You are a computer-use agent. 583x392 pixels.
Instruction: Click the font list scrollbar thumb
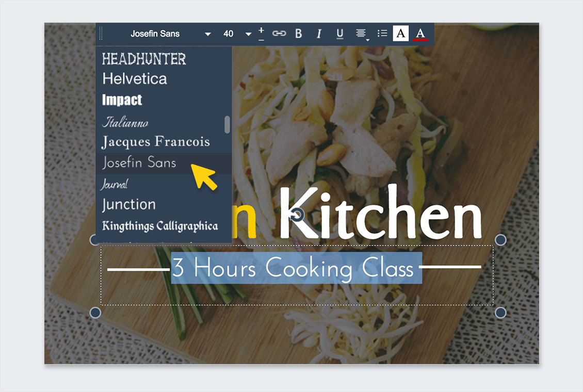pos(227,124)
